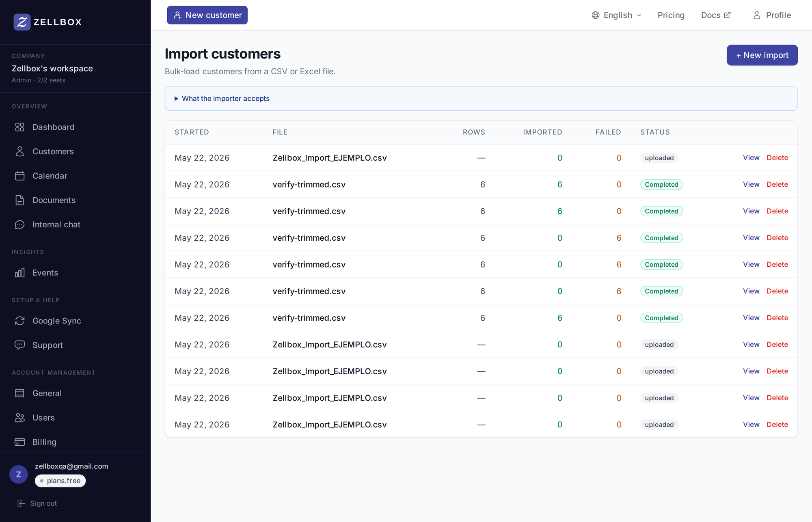Delete the last import in the table
The width and height of the screenshot is (812, 522).
click(777, 425)
